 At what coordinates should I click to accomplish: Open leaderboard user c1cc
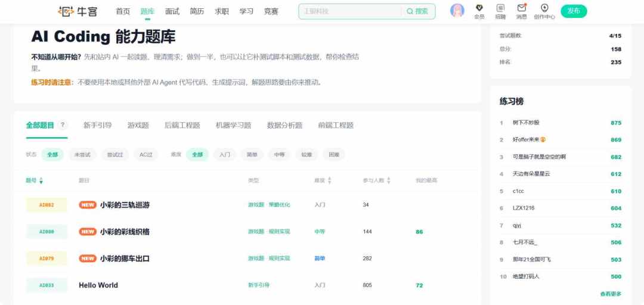[x=518, y=191]
